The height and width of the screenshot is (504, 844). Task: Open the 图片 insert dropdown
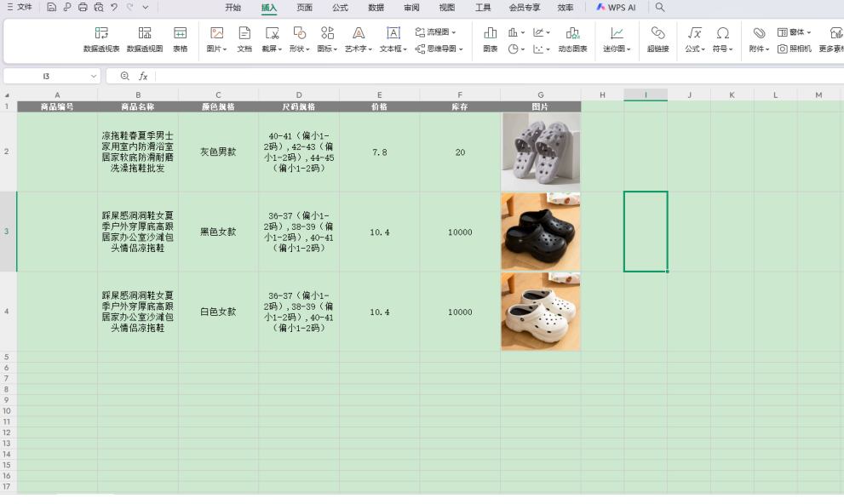(x=217, y=40)
